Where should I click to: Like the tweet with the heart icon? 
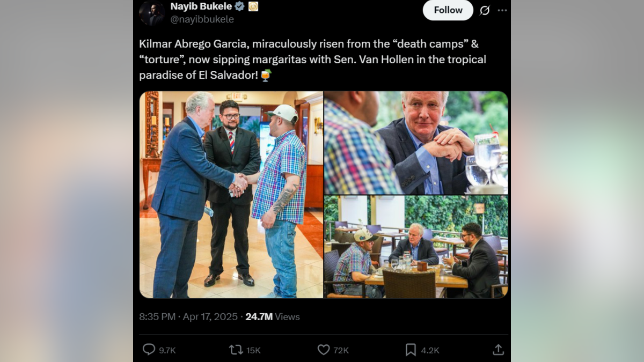pyautogui.click(x=323, y=350)
